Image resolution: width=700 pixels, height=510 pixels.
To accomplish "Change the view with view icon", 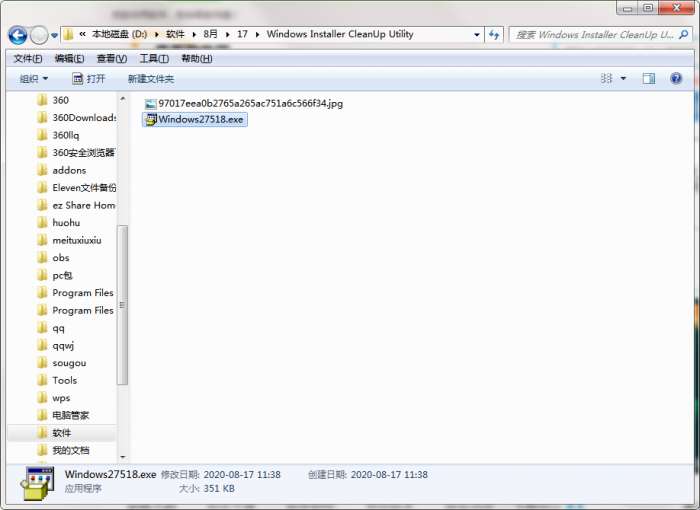I will 607,79.
